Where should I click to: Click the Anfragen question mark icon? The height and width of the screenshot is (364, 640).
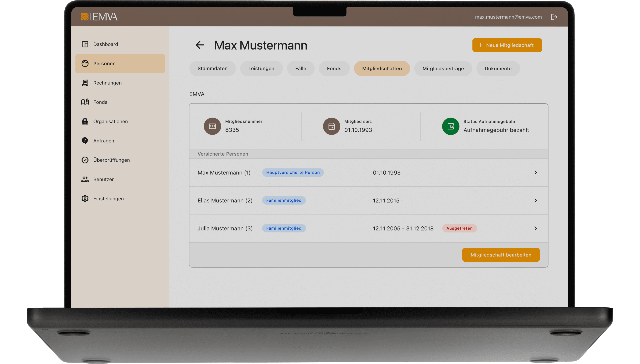pos(85,141)
